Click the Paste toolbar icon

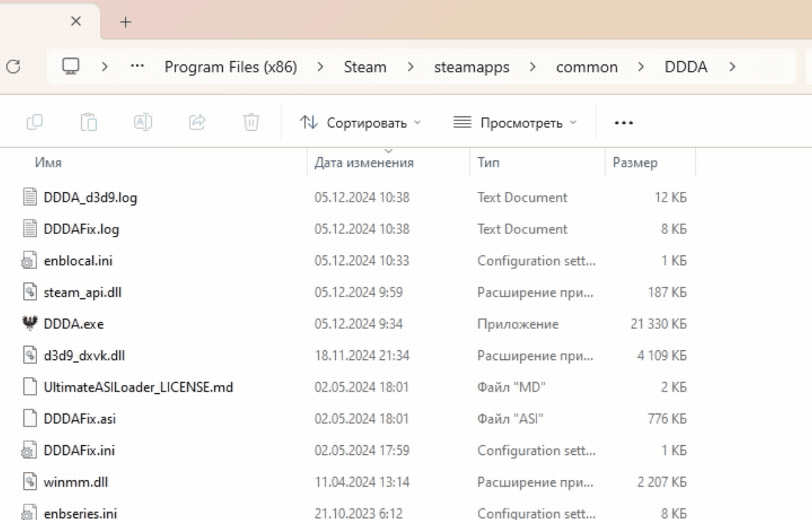coord(89,122)
